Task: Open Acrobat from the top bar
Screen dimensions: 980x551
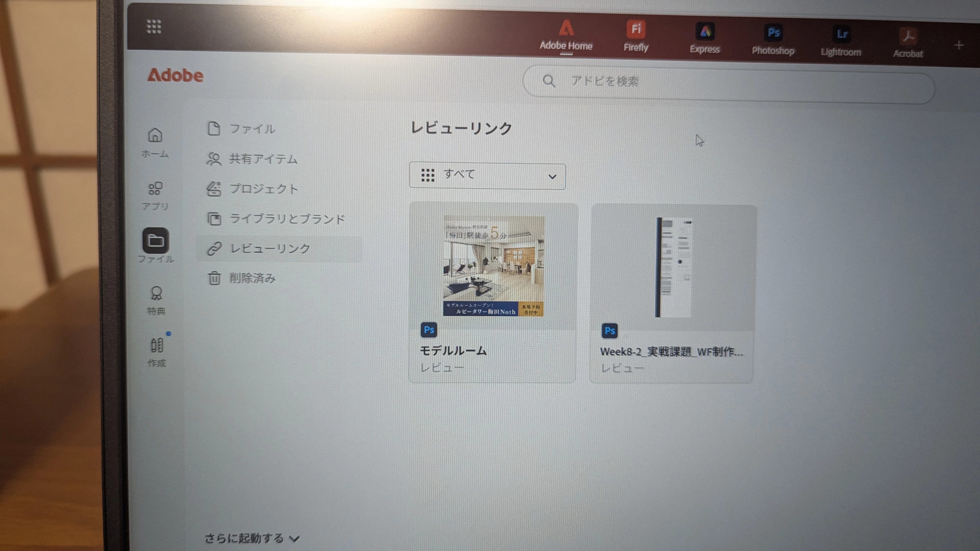Action: click(908, 43)
